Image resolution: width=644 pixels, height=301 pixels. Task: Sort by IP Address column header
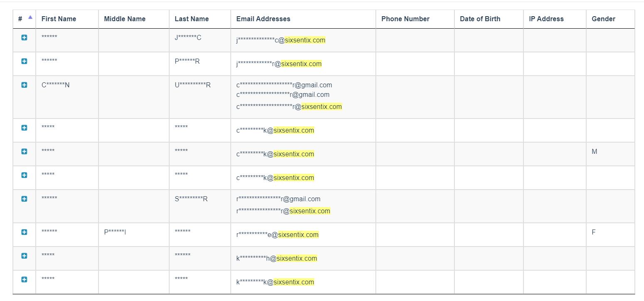[546, 19]
